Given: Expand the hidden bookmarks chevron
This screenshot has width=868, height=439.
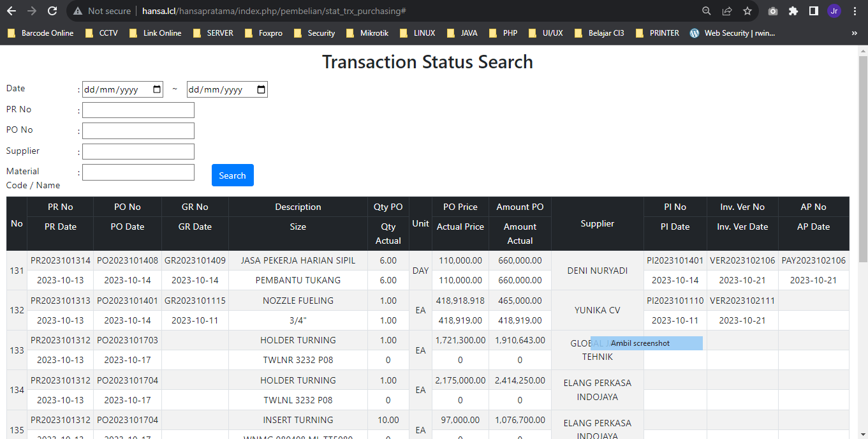Looking at the screenshot, I should 855,33.
